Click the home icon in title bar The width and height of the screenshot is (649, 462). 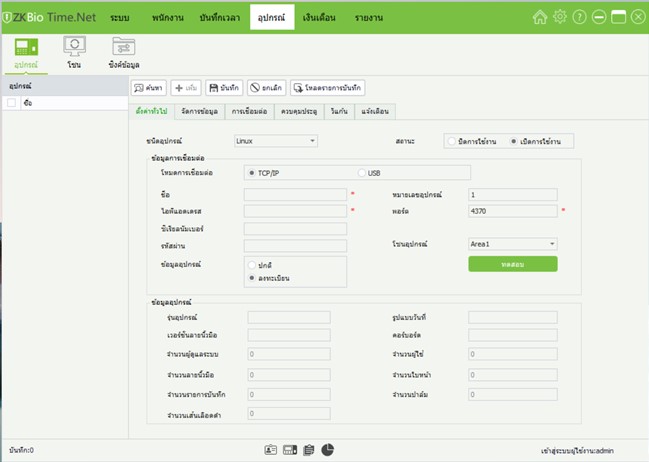tap(568, 17)
